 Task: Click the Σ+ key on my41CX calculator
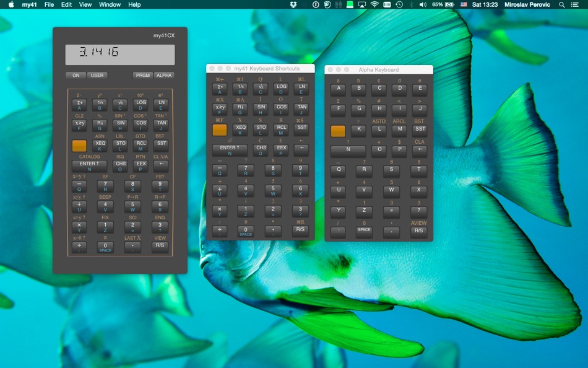coord(79,105)
